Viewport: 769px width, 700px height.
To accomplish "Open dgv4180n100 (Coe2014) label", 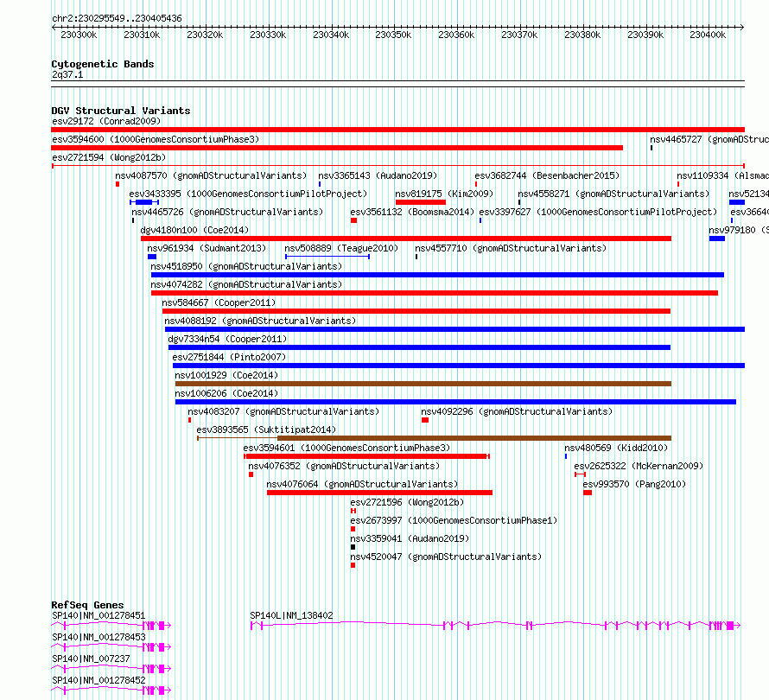I will click(x=194, y=230).
